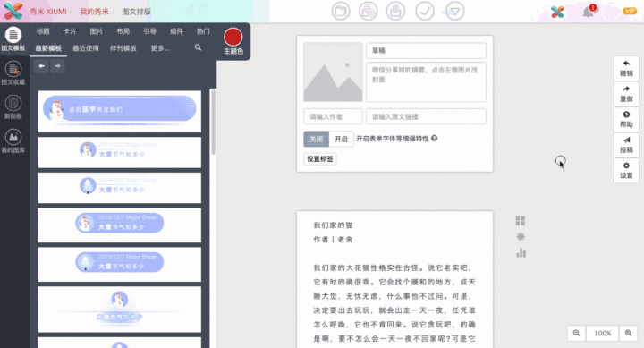The image size is (644, 348).
Task: Toggle 开启 for enhanced features
Action: (x=342, y=139)
